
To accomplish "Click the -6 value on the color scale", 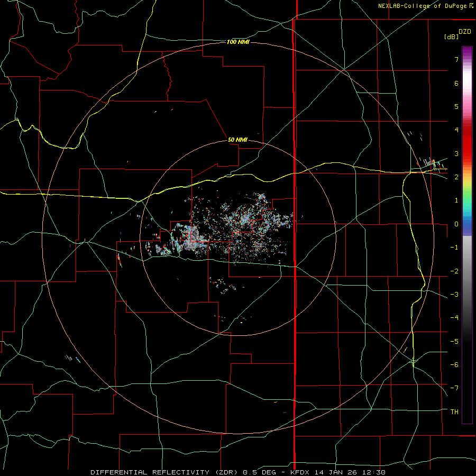I will point(454,365).
